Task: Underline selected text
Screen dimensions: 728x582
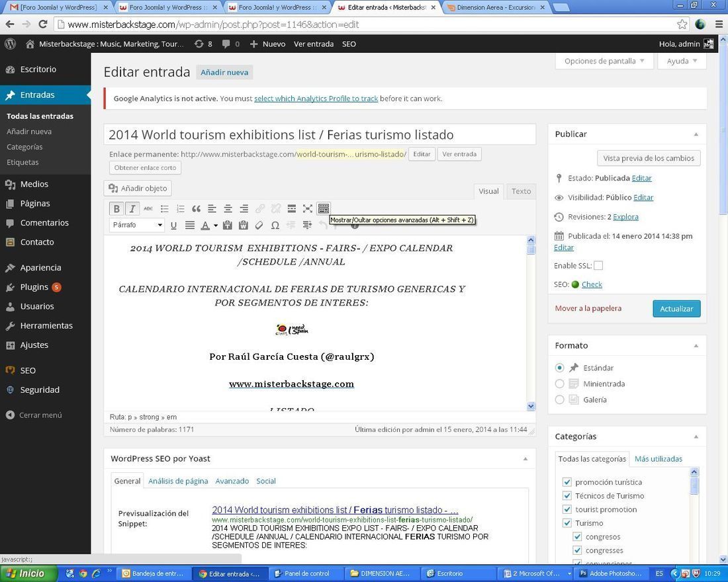Action: pos(173,226)
